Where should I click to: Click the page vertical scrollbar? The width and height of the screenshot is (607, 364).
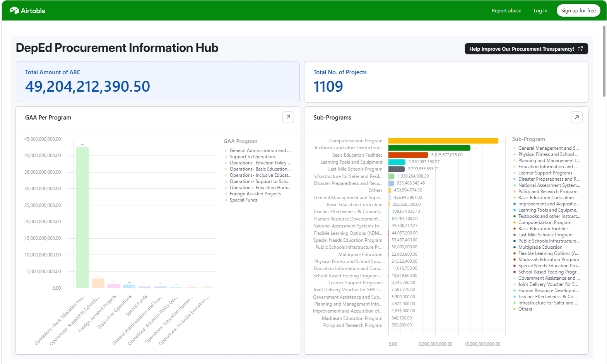click(x=604, y=61)
